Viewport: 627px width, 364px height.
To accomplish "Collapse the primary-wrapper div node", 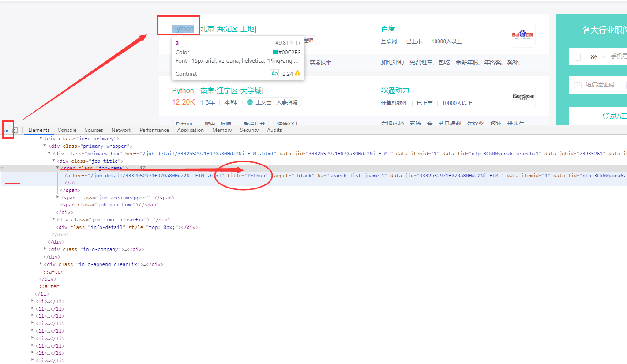I will tap(45, 146).
